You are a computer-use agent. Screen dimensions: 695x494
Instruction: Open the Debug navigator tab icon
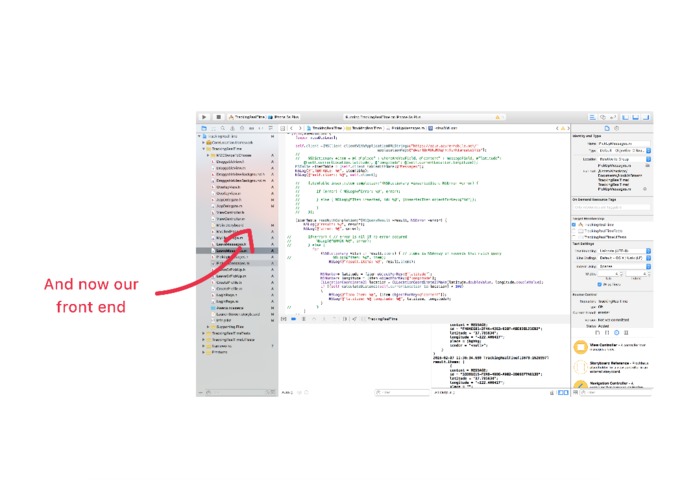(251, 128)
